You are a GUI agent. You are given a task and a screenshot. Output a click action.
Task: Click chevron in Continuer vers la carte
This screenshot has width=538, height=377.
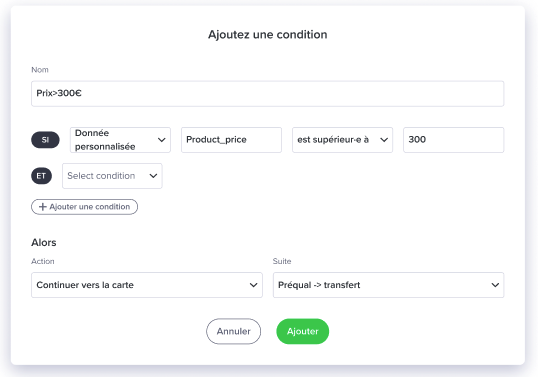[253, 285]
